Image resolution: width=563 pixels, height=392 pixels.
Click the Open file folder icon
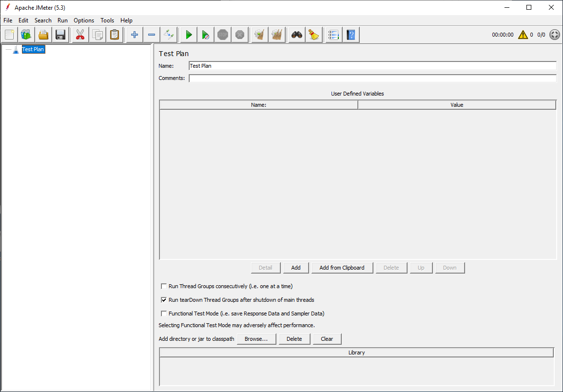[43, 35]
